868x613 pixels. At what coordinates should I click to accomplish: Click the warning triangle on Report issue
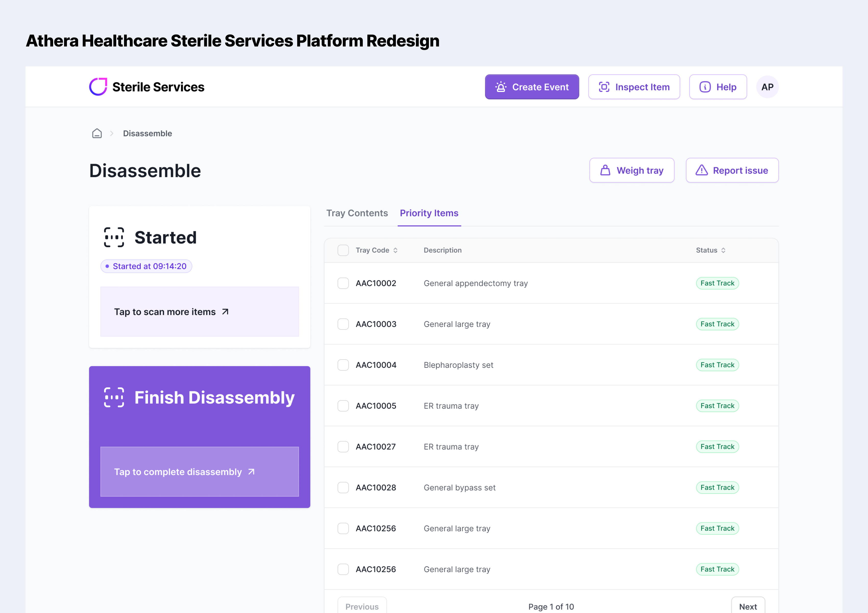pyautogui.click(x=701, y=170)
